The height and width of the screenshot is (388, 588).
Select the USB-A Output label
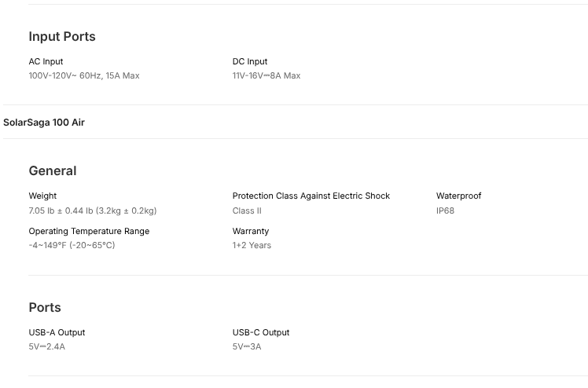(x=57, y=332)
